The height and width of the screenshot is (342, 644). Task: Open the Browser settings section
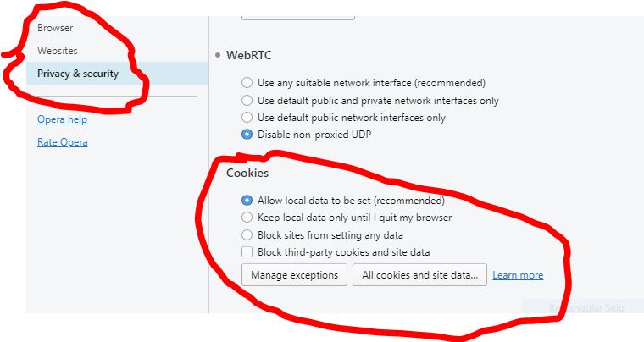coord(55,28)
